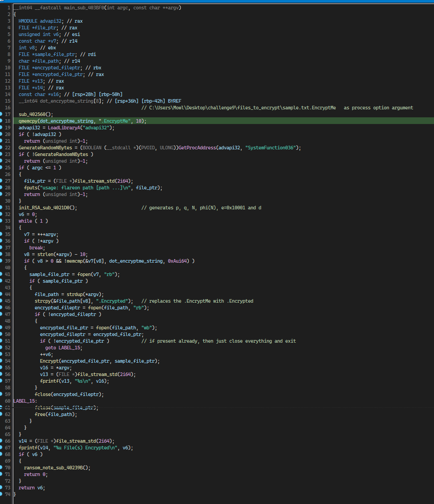Click the break statement
This screenshot has width=434, height=504.
37,248
